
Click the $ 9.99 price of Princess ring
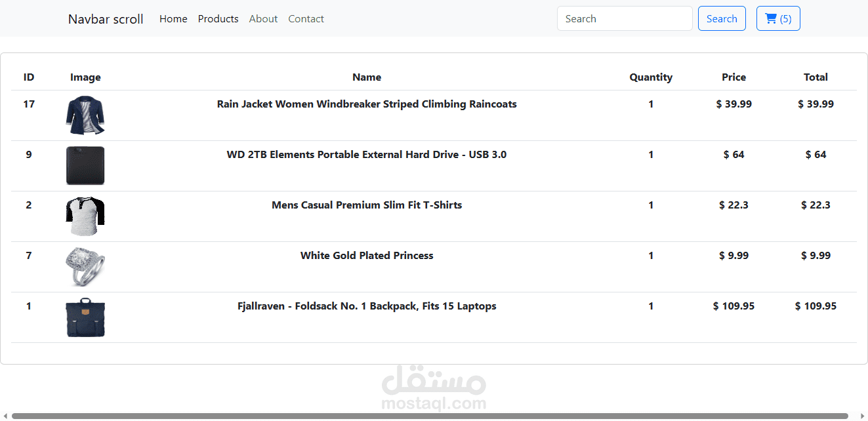734,256
